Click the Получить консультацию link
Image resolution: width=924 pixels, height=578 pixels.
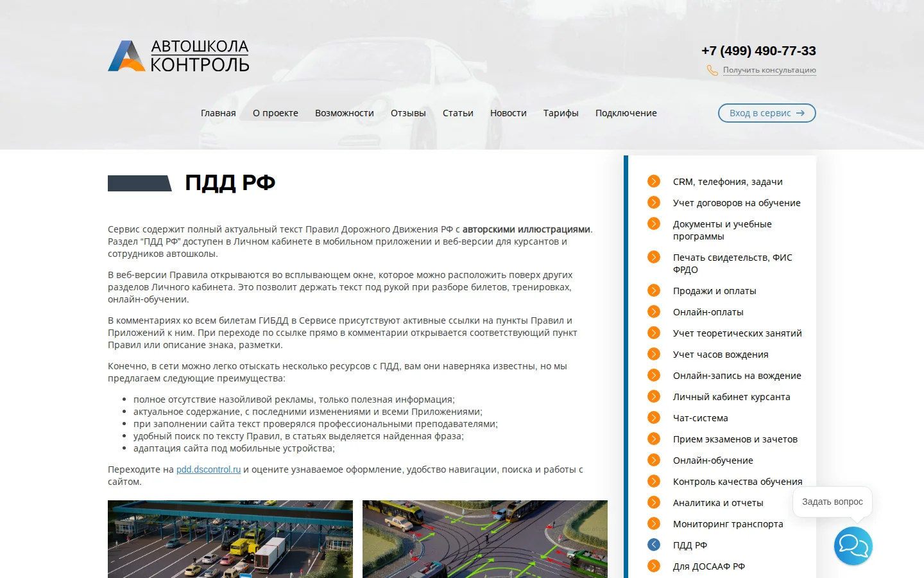pyautogui.click(x=769, y=70)
